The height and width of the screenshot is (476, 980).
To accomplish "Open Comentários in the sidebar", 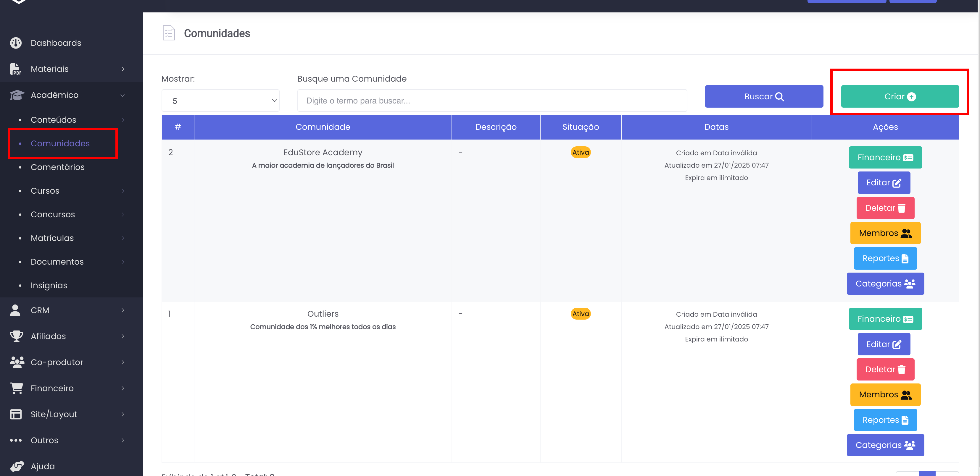I will click(58, 167).
